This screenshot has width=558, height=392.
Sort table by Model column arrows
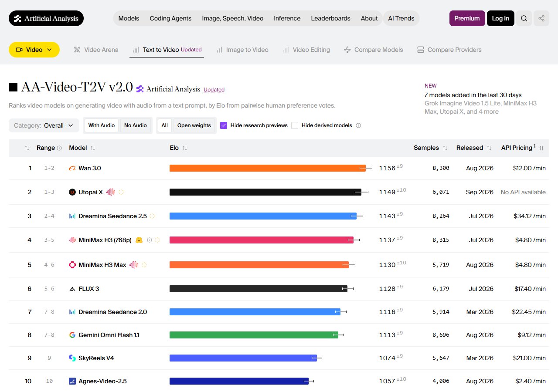pos(93,148)
